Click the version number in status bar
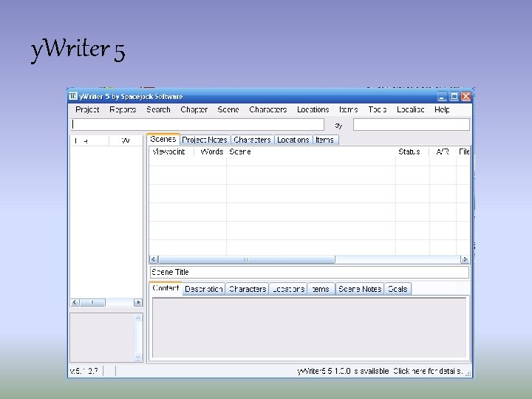Viewport: 532px width, 399px height. [83, 371]
